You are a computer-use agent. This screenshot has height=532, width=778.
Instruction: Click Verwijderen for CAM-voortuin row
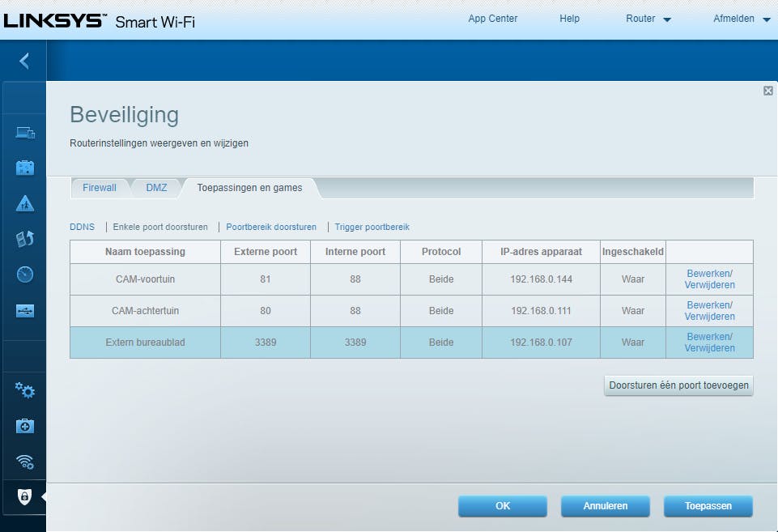(x=709, y=285)
